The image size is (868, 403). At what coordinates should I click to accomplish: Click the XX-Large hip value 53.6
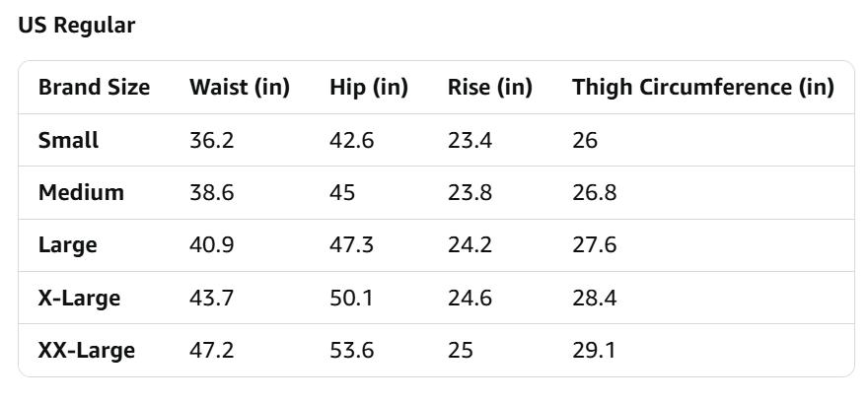(x=351, y=350)
